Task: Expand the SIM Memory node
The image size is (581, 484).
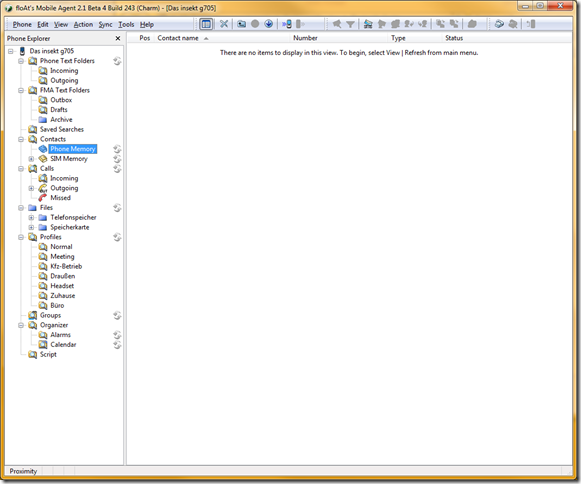Action: coord(31,159)
